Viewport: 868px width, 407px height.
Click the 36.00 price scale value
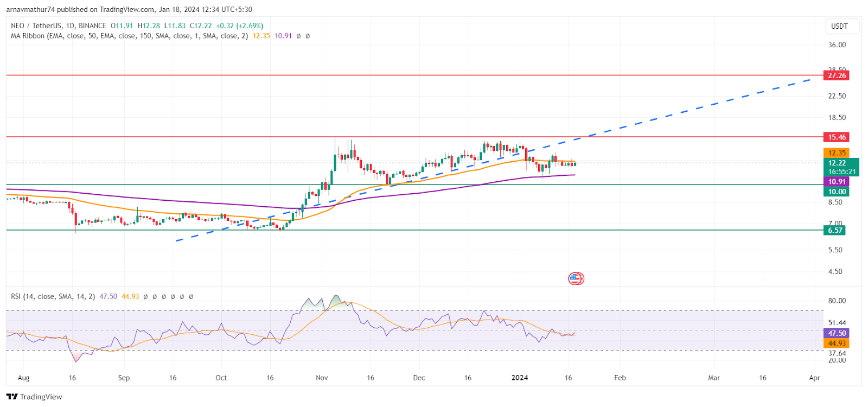(x=837, y=45)
